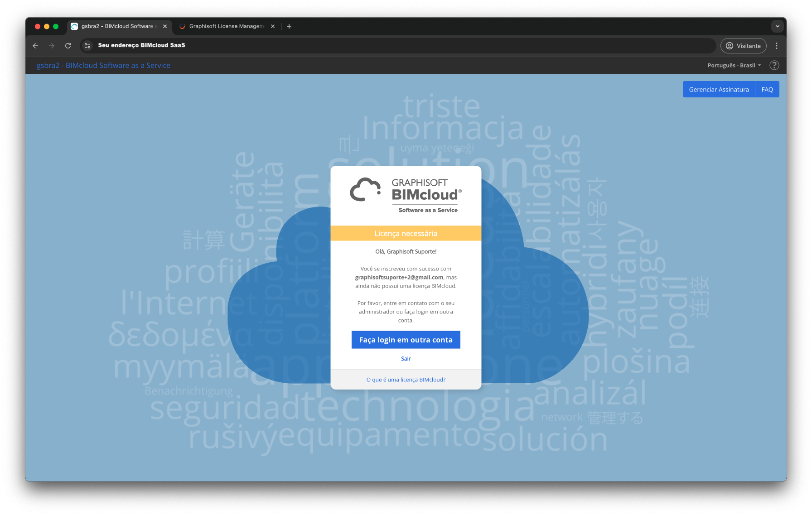Click the browser back arrow
The image size is (812, 515).
tap(35, 46)
